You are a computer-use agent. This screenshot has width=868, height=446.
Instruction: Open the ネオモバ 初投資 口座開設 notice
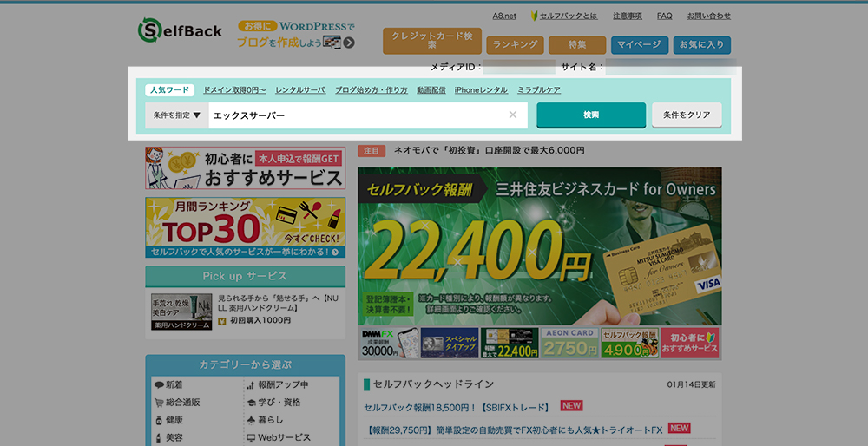(489, 150)
